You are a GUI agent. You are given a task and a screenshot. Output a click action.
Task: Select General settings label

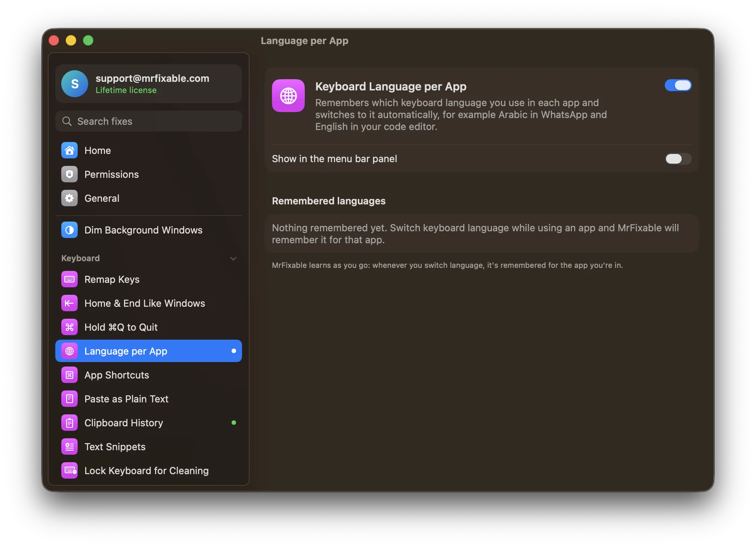point(102,198)
